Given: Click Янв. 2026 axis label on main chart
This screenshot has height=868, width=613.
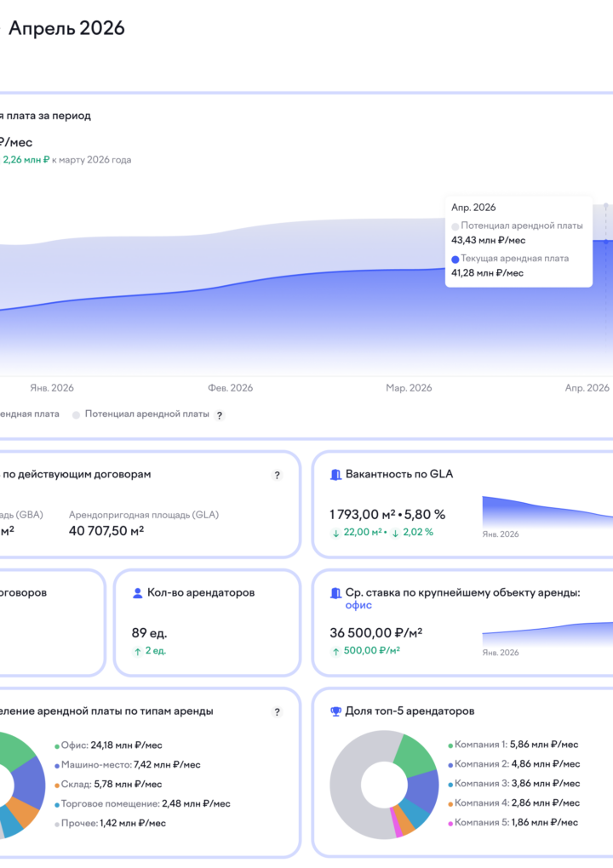Looking at the screenshot, I should point(51,388).
